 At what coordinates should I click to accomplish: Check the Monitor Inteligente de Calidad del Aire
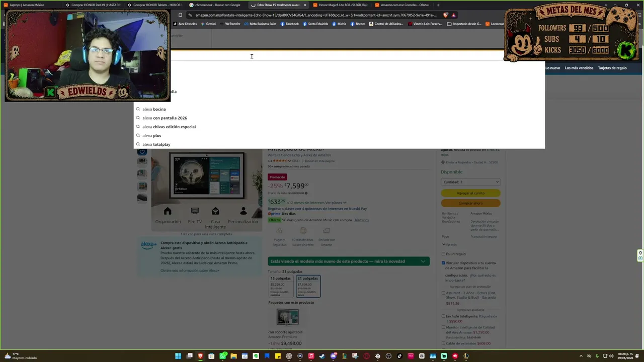click(443, 327)
